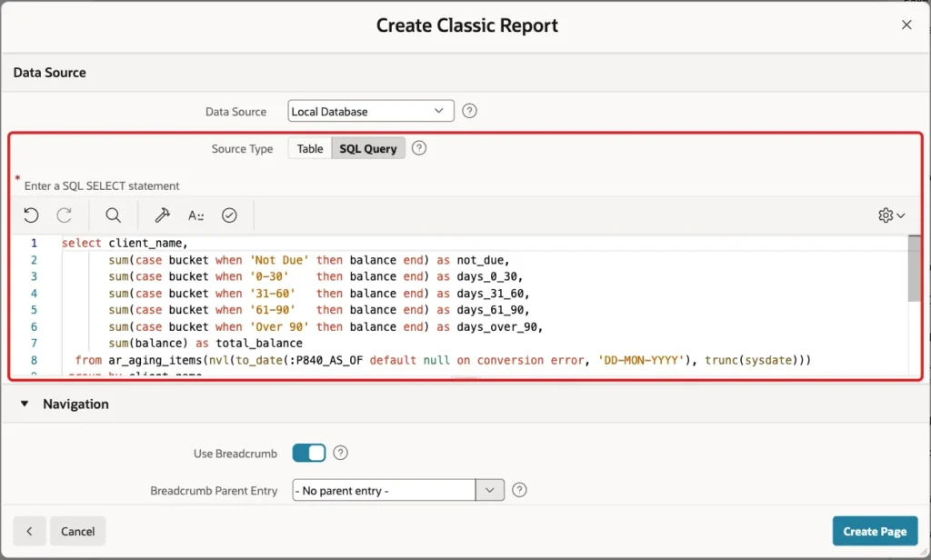Close the Create Classic Report dialog
The height and width of the screenshot is (560, 931).
pos(906,25)
